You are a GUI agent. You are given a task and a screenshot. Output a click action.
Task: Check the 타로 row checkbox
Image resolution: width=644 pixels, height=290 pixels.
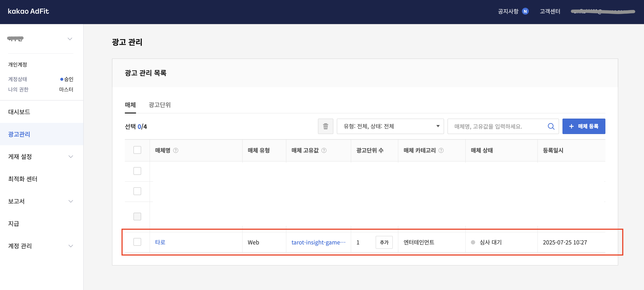tap(137, 242)
